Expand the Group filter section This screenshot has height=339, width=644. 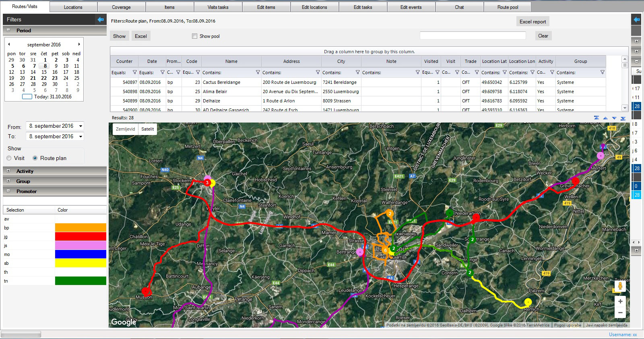pyautogui.click(x=8, y=181)
